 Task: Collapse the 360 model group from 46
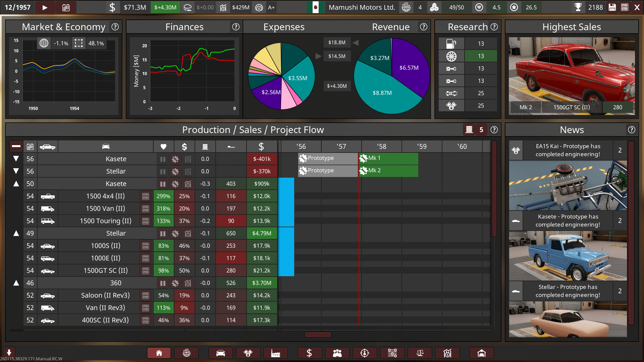coord(16,283)
